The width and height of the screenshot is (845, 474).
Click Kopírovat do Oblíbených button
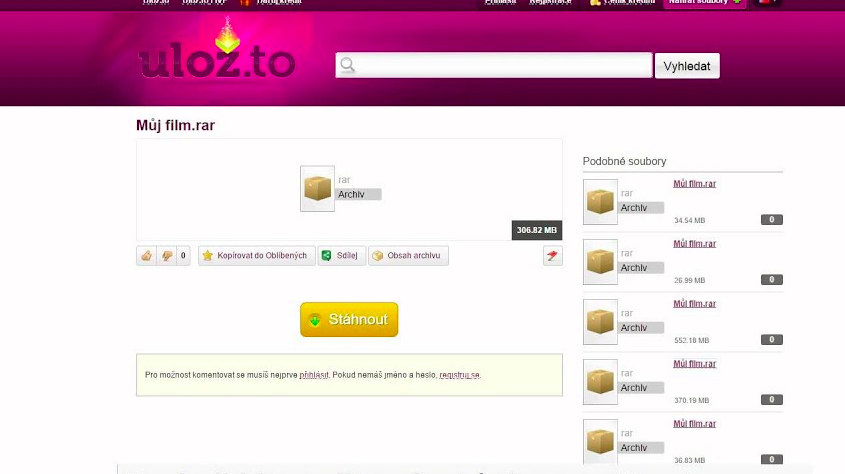[x=256, y=255]
